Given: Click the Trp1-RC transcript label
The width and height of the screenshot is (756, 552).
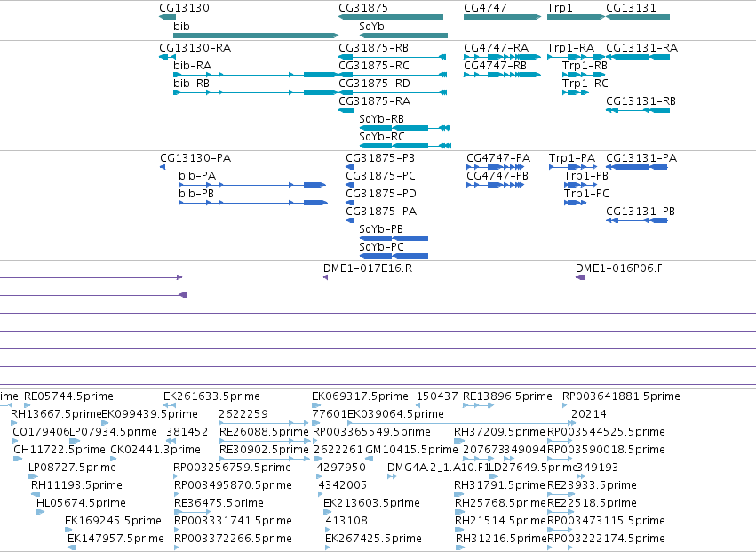Looking at the screenshot, I should pyautogui.click(x=585, y=84).
